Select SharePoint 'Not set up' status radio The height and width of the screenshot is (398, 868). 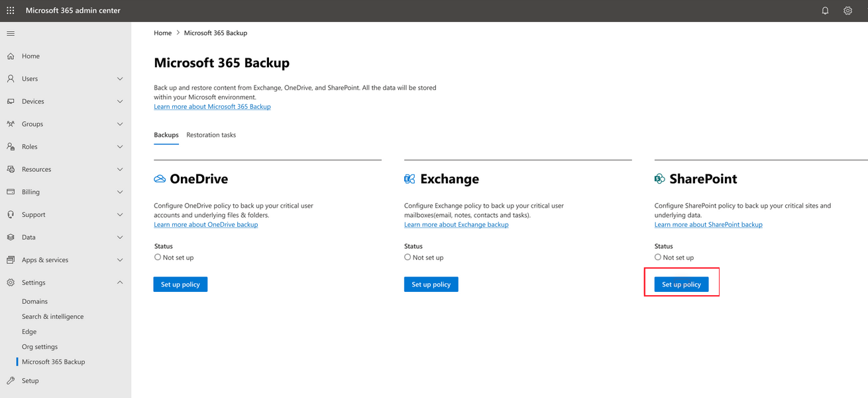click(658, 257)
